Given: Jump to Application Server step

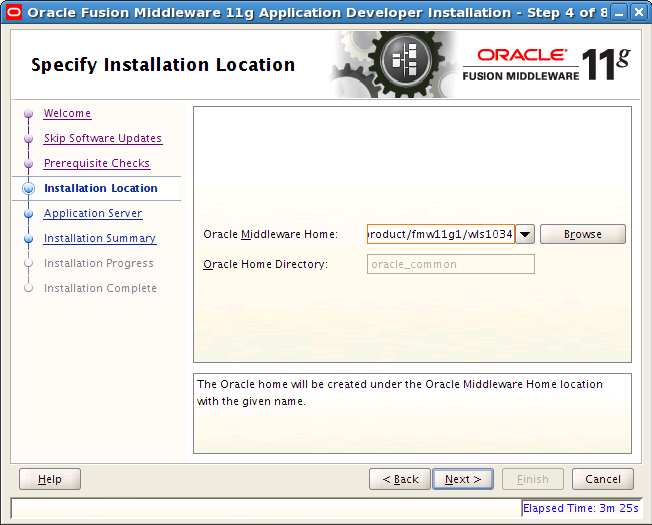Looking at the screenshot, I should coord(93,213).
